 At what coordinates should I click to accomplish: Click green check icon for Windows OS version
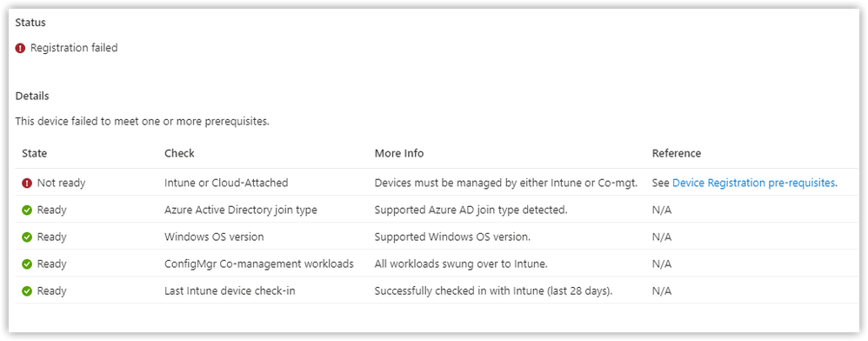click(x=27, y=237)
